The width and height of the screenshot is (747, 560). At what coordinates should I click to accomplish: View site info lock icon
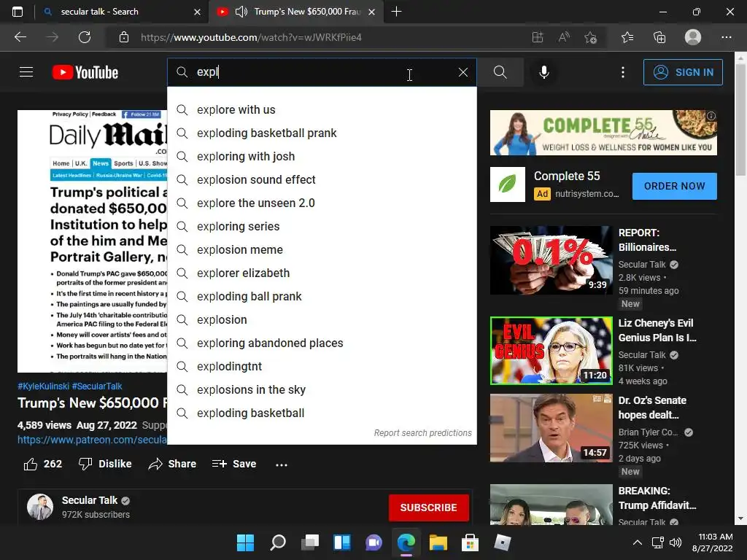pyautogui.click(x=124, y=37)
